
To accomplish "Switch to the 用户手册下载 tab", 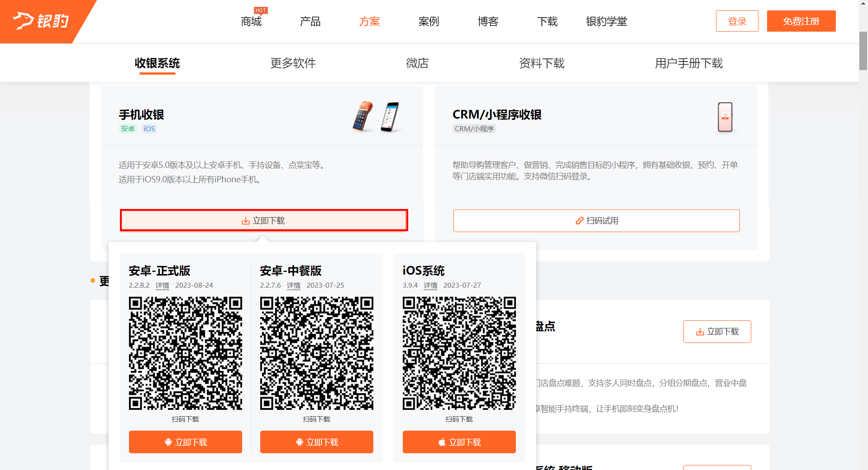I will (x=689, y=63).
